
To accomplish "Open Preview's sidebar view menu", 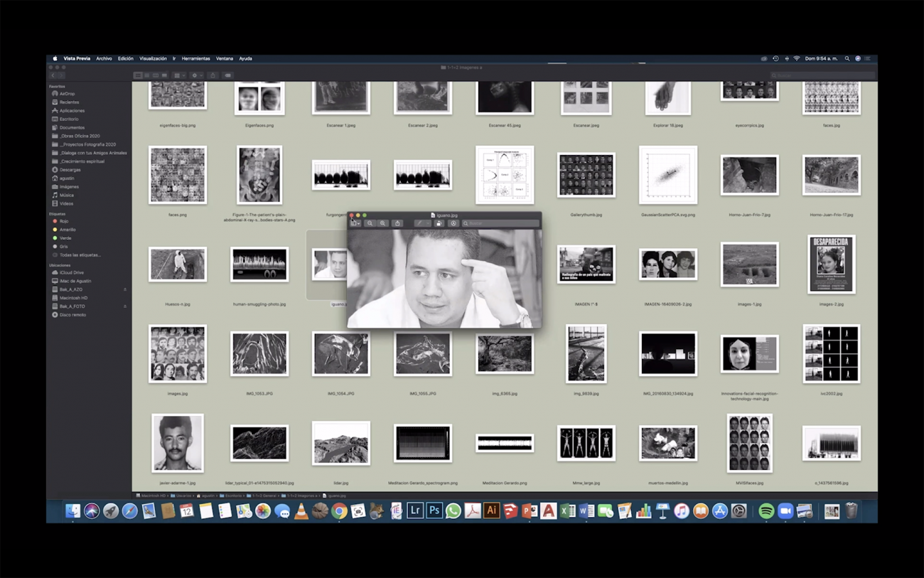I will click(x=355, y=223).
